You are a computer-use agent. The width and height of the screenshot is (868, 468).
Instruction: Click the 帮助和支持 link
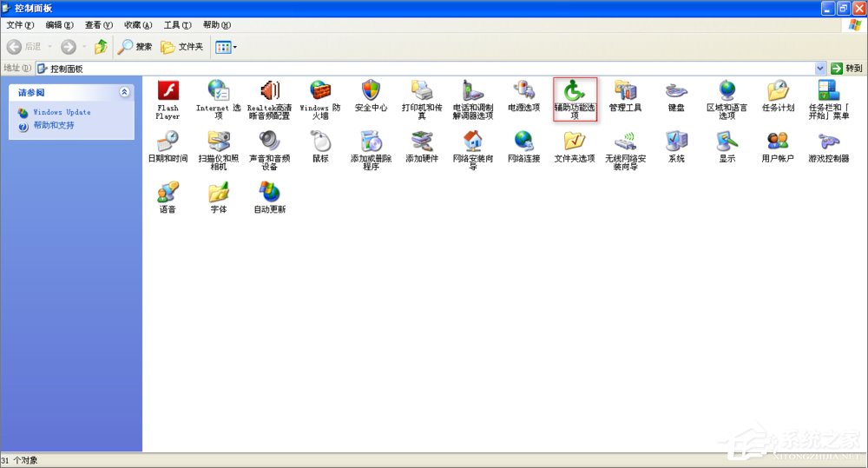54,126
